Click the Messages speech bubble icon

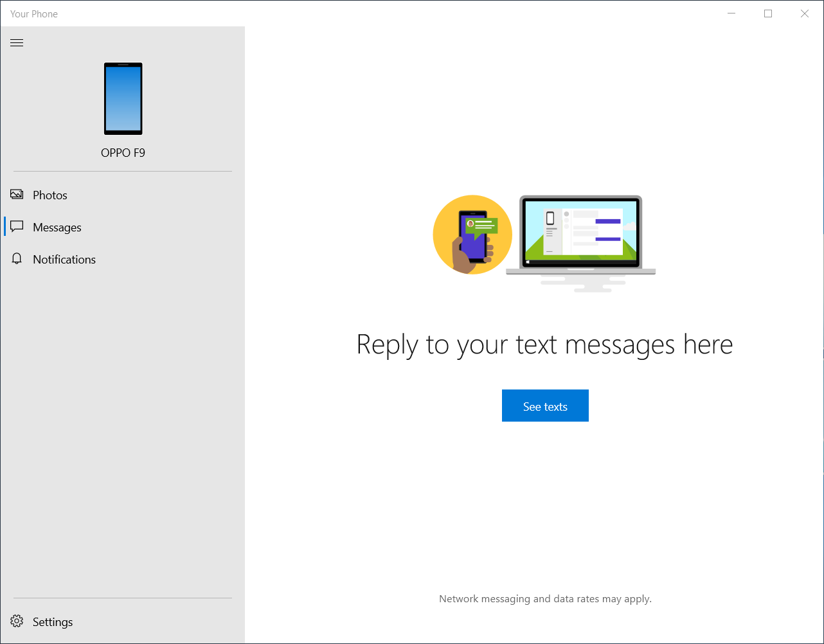pos(17,227)
